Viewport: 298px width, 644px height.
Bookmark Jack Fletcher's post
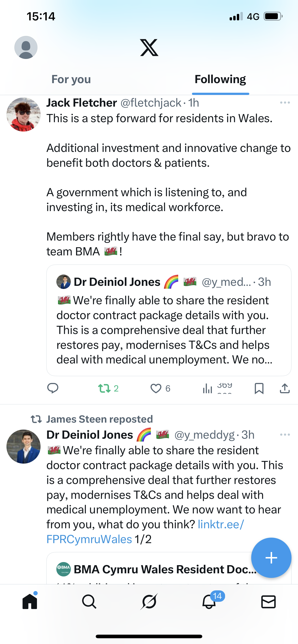tap(259, 388)
